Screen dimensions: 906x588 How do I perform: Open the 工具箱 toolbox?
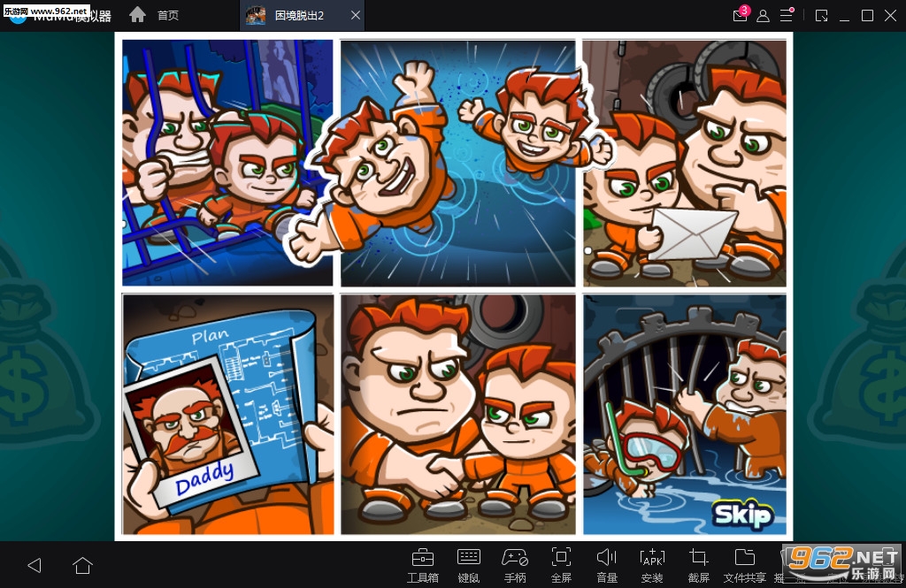point(422,563)
